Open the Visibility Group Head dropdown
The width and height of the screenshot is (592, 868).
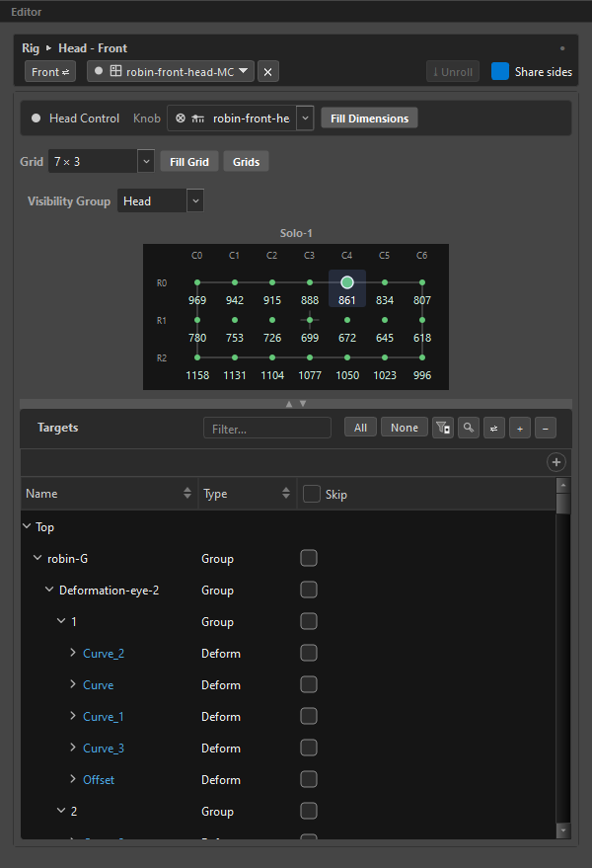tap(195, 200)
